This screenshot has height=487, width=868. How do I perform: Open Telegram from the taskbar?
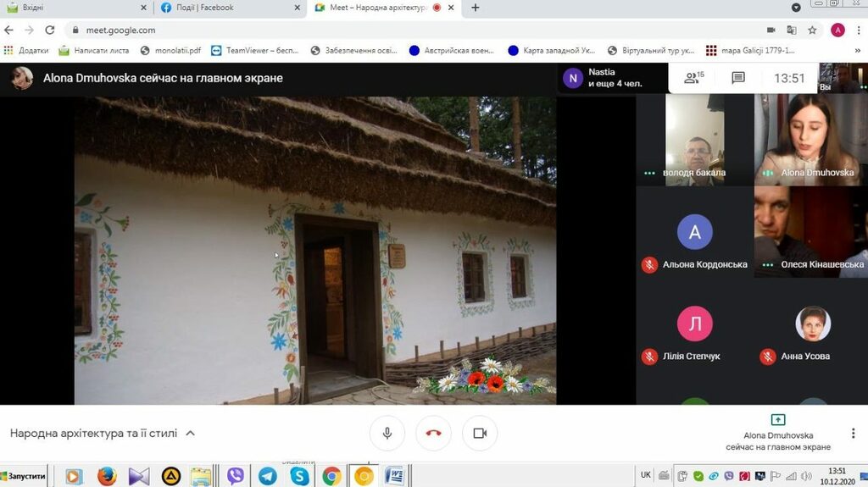(x=268, y=476)
